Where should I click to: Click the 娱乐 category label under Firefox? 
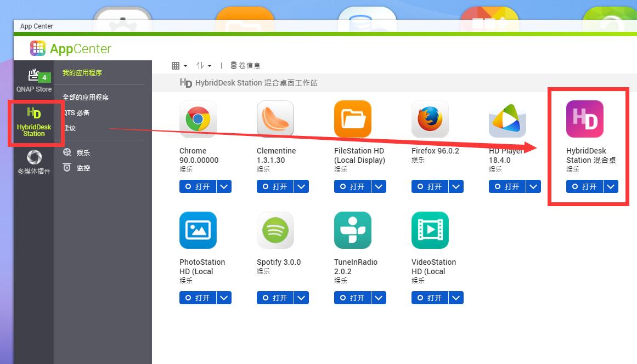pos(418,160)
